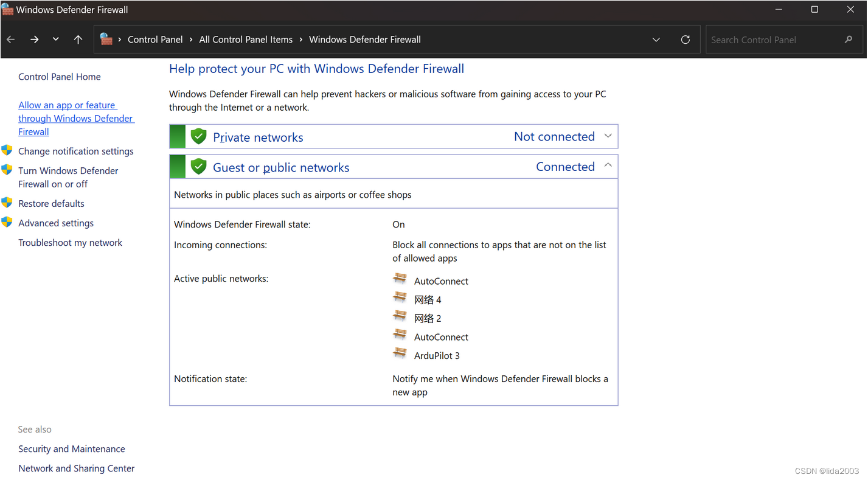Click the Firewall state On value

point(398,224)
